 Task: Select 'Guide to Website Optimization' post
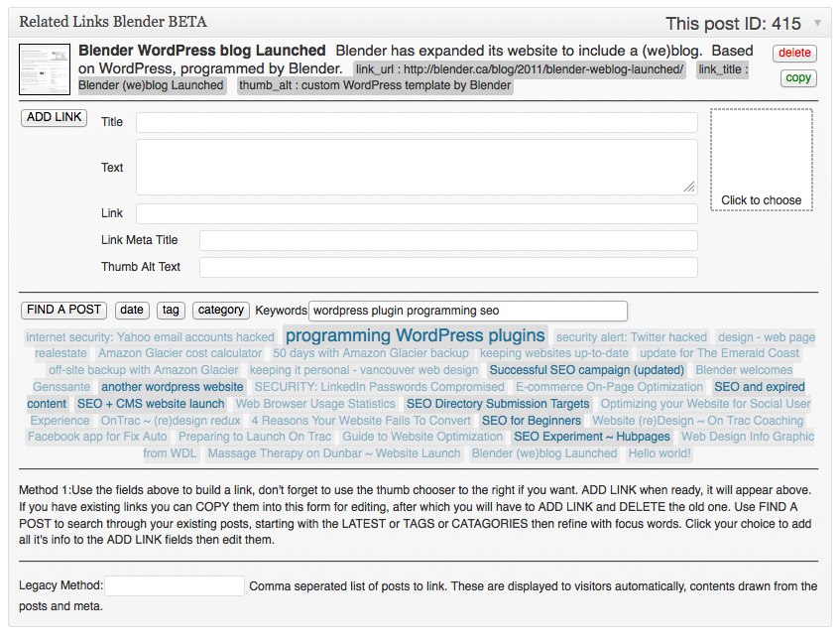[x=422, y=437]
